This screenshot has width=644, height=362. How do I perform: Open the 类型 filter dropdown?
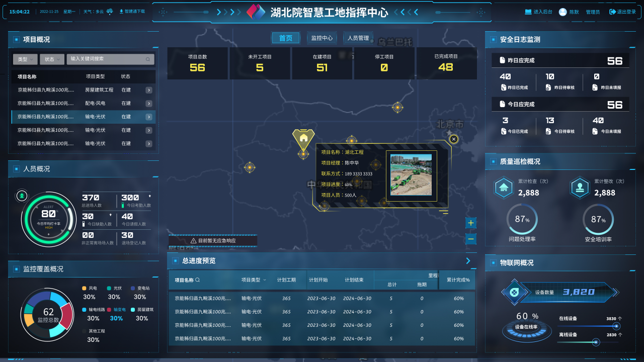[25, 59]
